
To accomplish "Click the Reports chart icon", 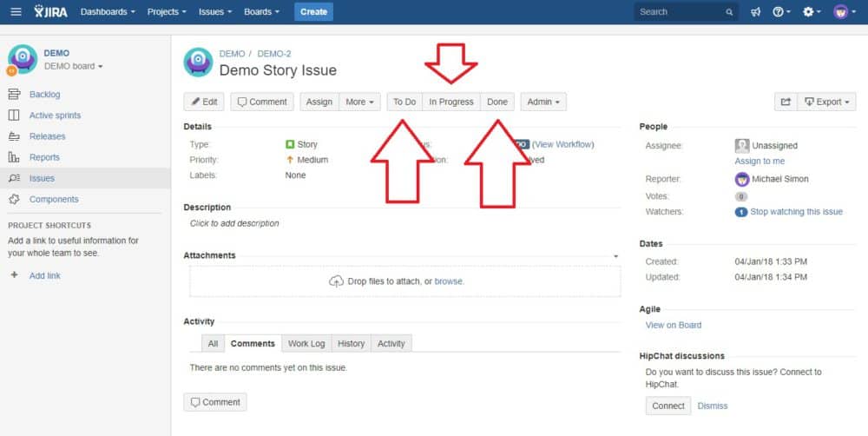I will point(14,157).
